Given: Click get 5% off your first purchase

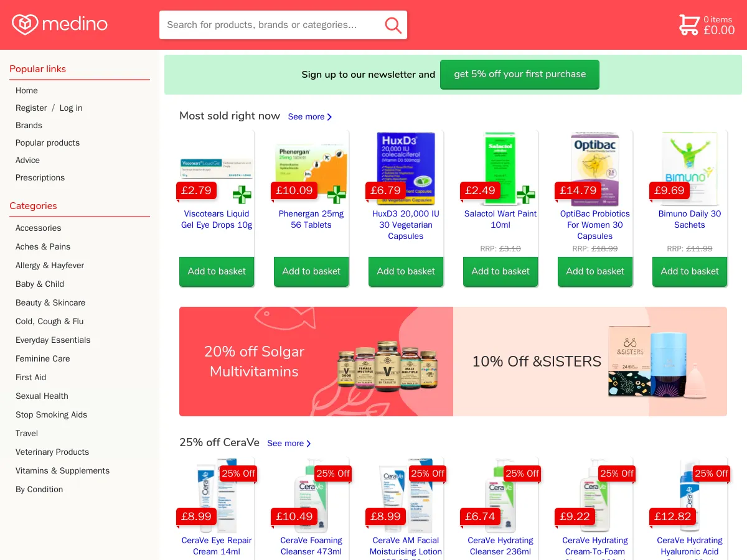Looking at the screenshot, I should 520,74.
